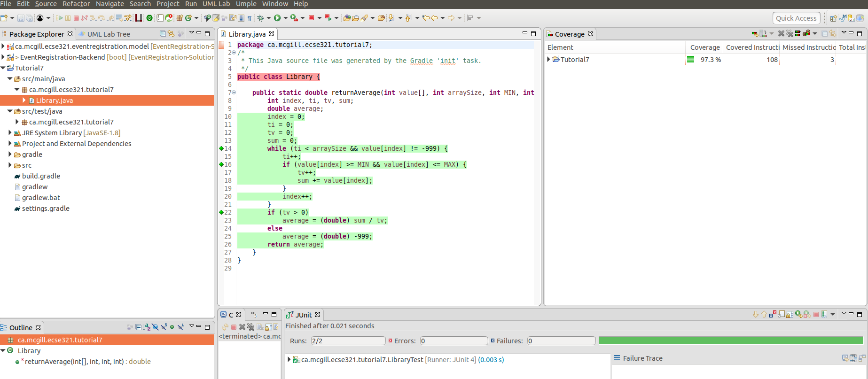Switch to the UML Lab Tree tab

(108, 34)
